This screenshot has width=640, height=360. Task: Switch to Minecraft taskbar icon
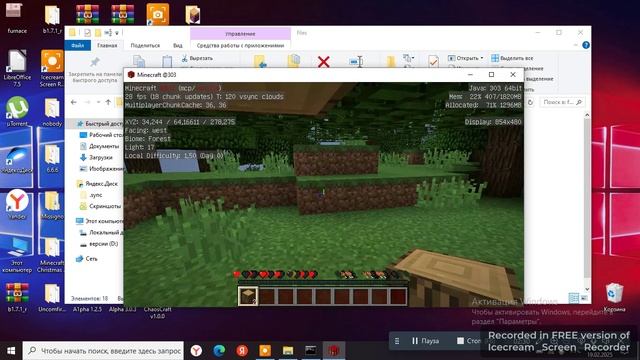[x=334, y=351]
